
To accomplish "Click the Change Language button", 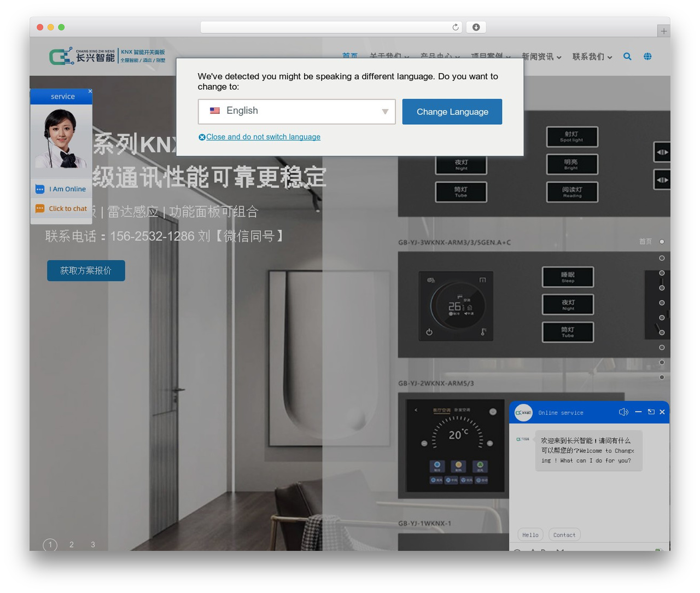I will [452, 112].
